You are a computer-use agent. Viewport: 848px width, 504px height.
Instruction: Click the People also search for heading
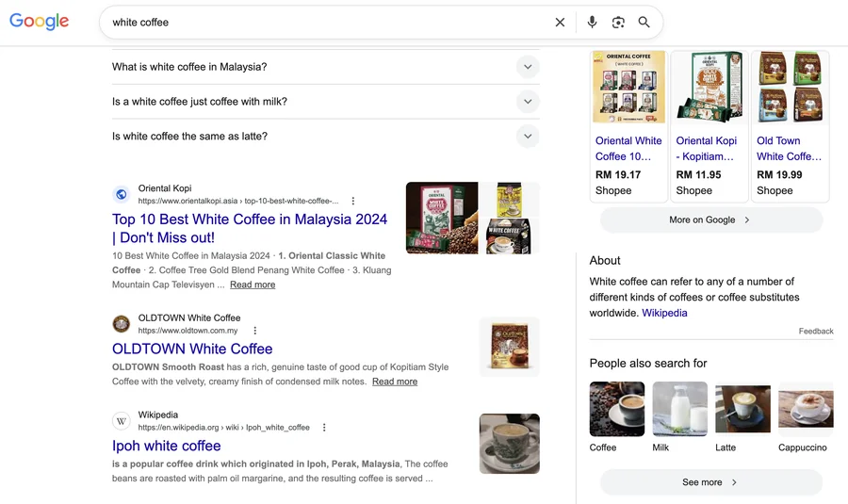[648, 364]
